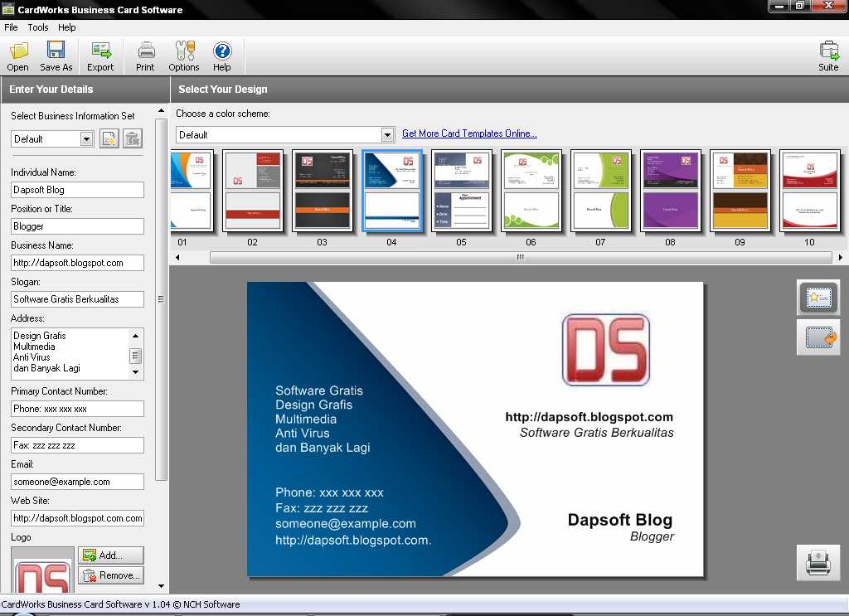This screenshot has width=849, height=616.
Task: Click the Save As floppy disk icon
Action: pos(56,56)
